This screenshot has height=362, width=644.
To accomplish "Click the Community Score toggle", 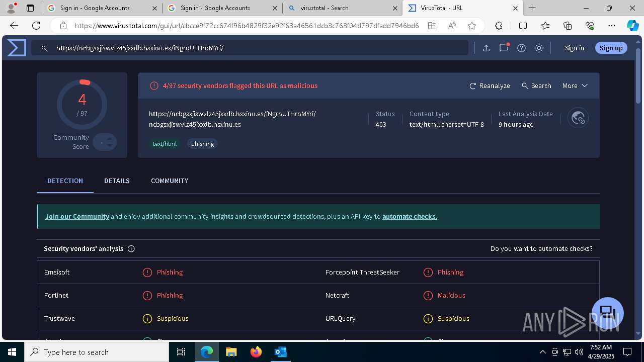I will point(105,142).
